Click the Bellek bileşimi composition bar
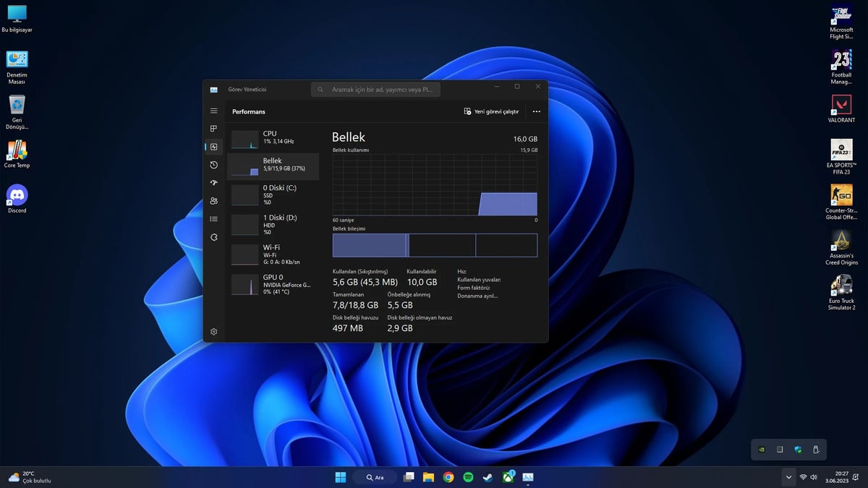 coord(435,245)
